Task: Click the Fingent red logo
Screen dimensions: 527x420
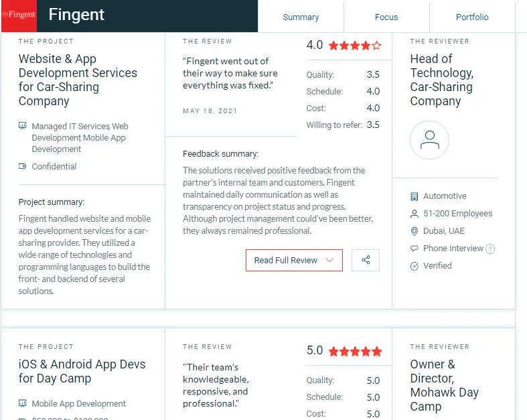Action: tap(19, 16)
